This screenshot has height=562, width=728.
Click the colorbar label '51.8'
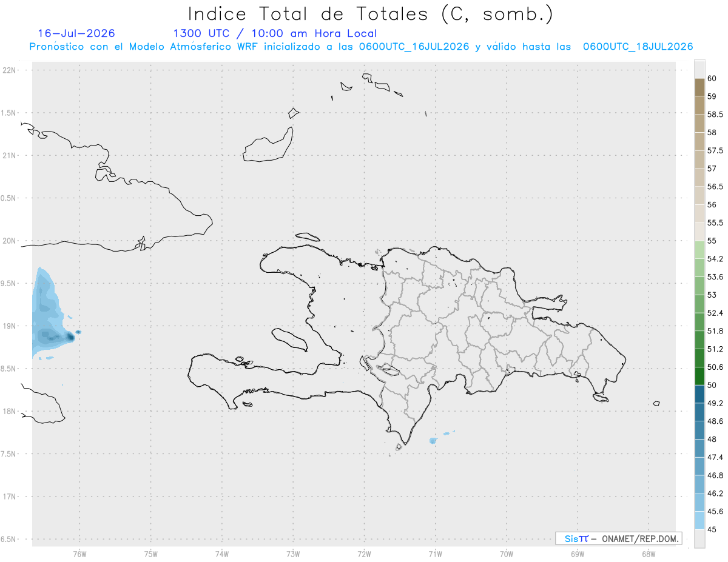(715, 331)
